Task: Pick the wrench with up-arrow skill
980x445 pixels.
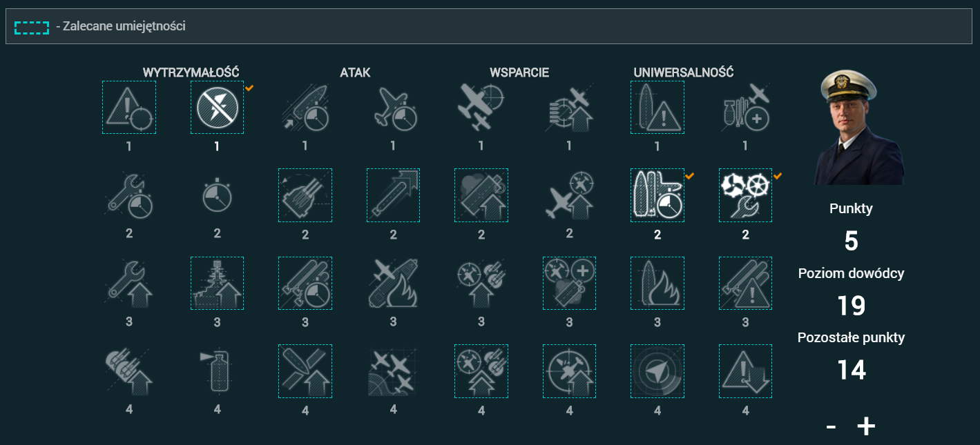Action: point(129,284)
